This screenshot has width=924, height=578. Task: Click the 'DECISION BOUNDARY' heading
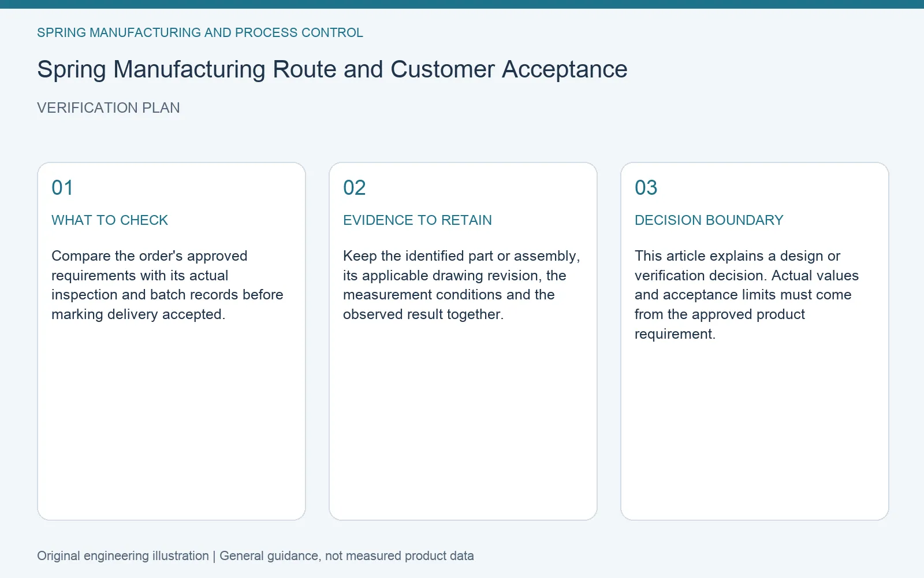[709, 220]
